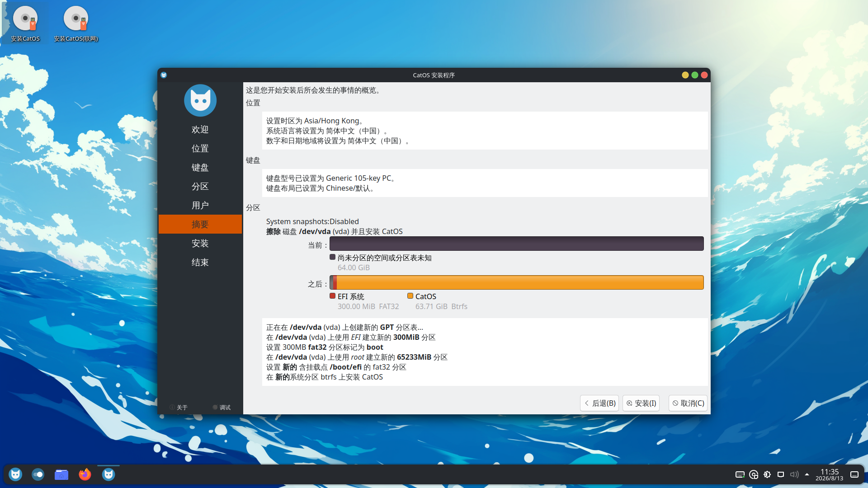Click the 取消(C) cancel button
The image size is (868, 488).
coord(688,403)
